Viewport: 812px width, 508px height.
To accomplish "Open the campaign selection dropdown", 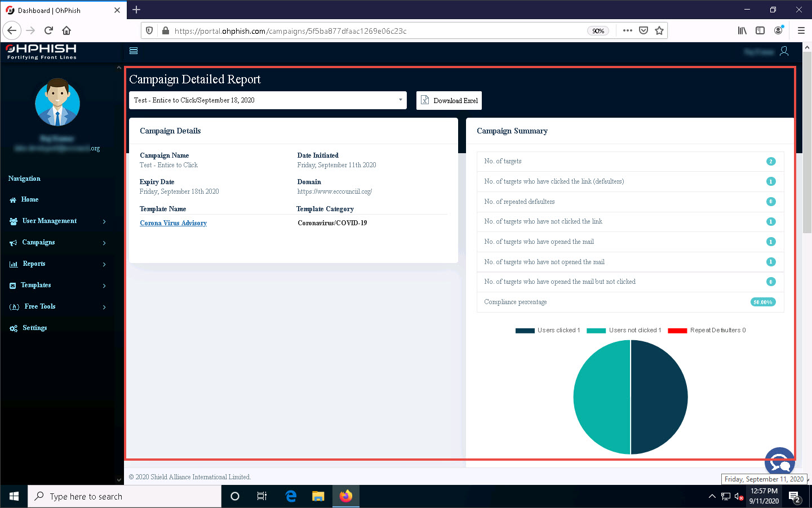I will [x=268, y=100].
